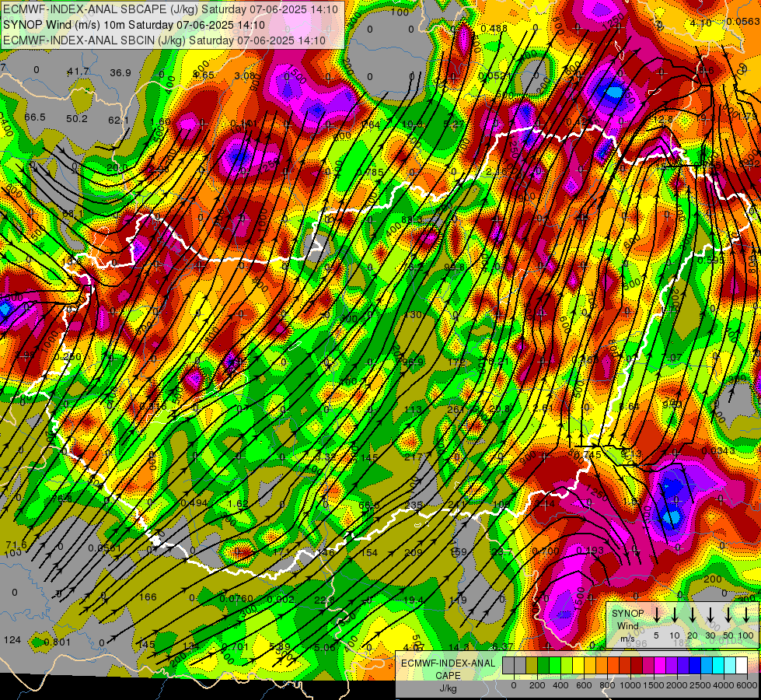
Task: Click the '6000' tick label in CAPE legend
Action: [x=747, y=685]
